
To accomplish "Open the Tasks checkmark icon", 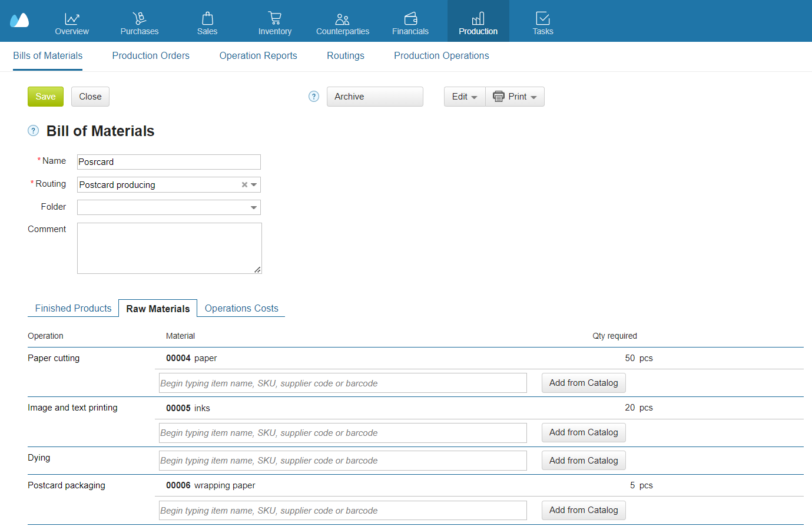I will [543, 18].
